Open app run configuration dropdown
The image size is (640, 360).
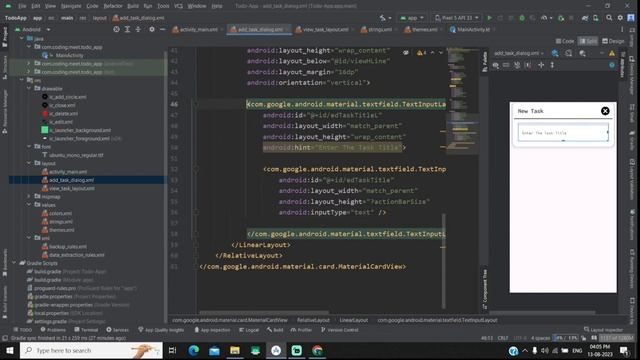coord(412,18)
